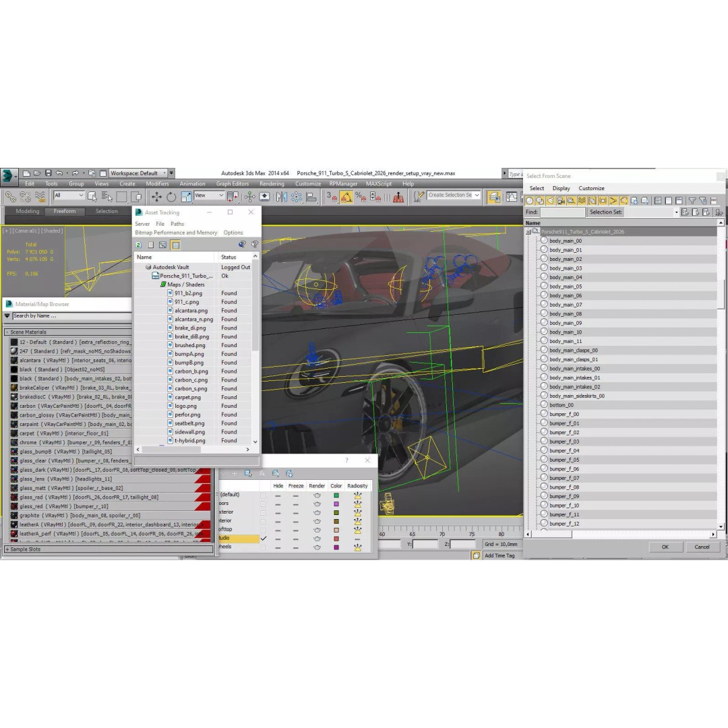This screenshot has width=728, height=728.
Task: Click Cancel in Select From Scene dialog
Action: tap(702, 547)
